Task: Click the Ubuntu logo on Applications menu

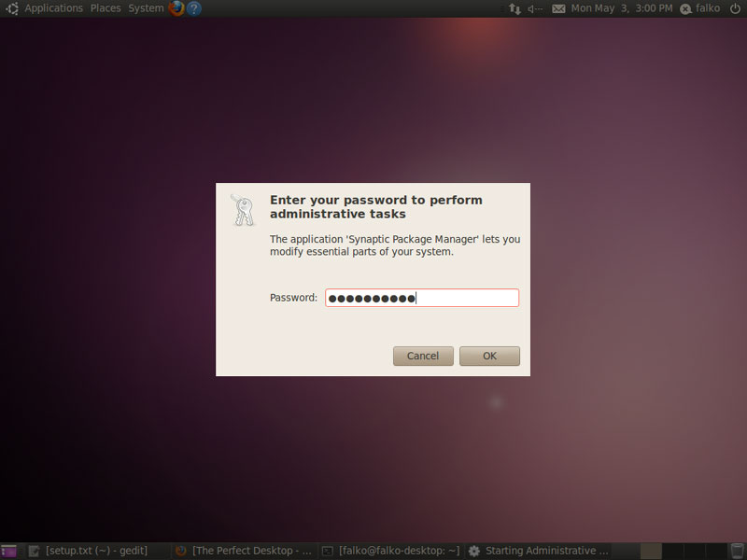Action: point(12,8)
